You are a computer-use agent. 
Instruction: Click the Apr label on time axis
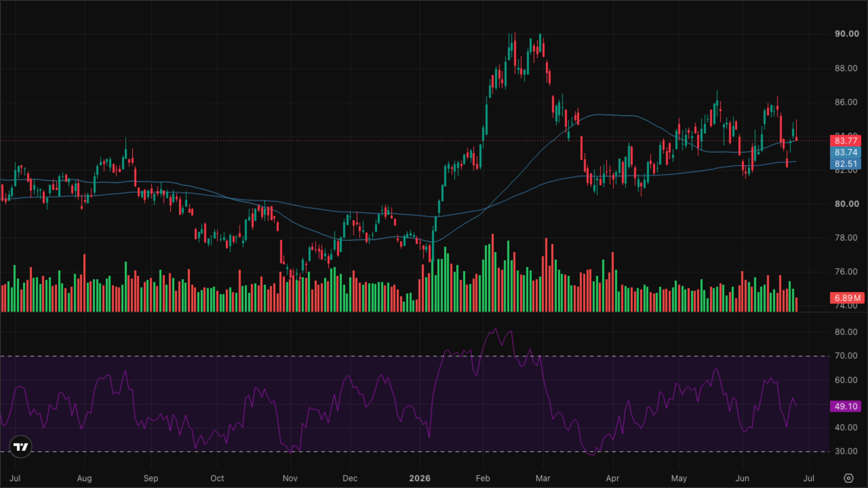(x=613, y=478)
